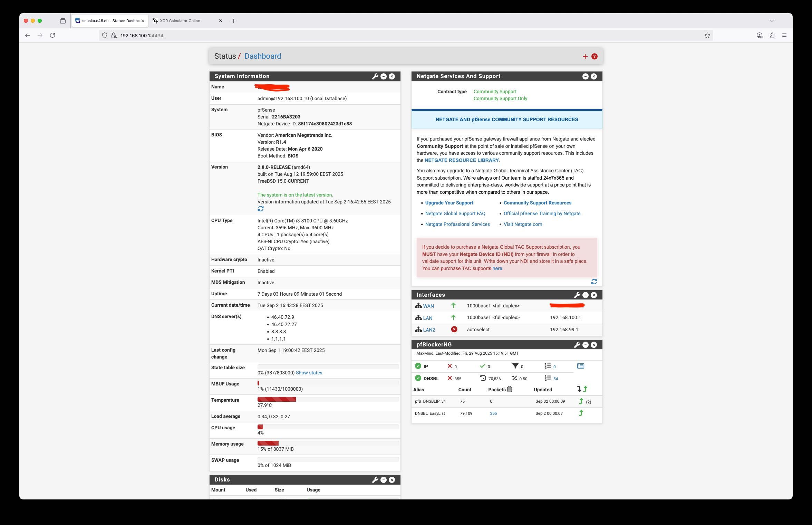The image size is (812, 525).
Task: Click the DNSBL 54 count link
Action: click(555, 379)
